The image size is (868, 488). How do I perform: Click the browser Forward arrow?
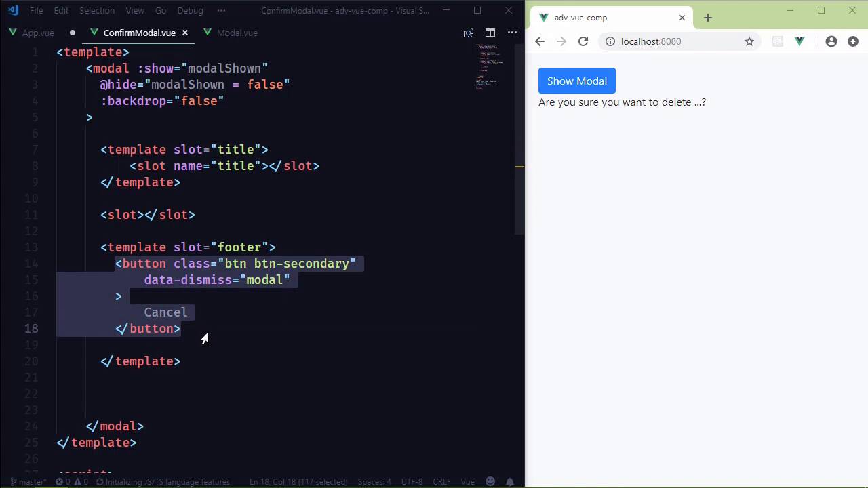(x=561, y=41)
